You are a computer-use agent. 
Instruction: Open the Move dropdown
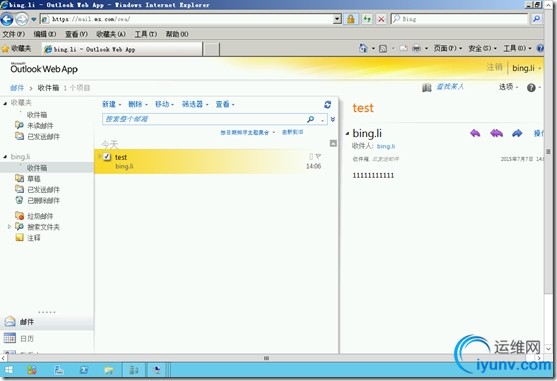pyautogui.click(x=164, y=104)
